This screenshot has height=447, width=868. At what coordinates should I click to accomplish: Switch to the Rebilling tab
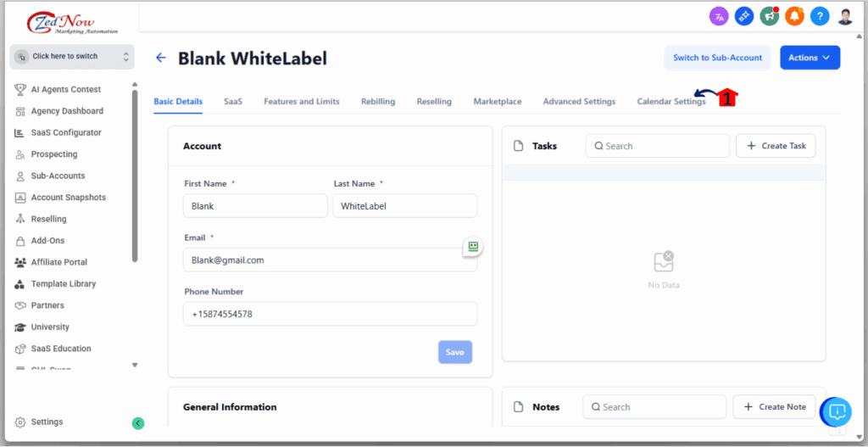click(378, 102)
